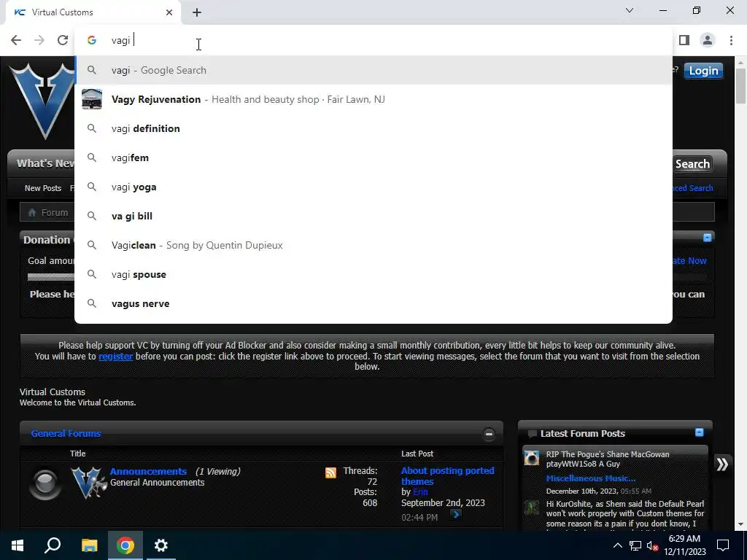Open 'About posting ported themes' post

447,475
